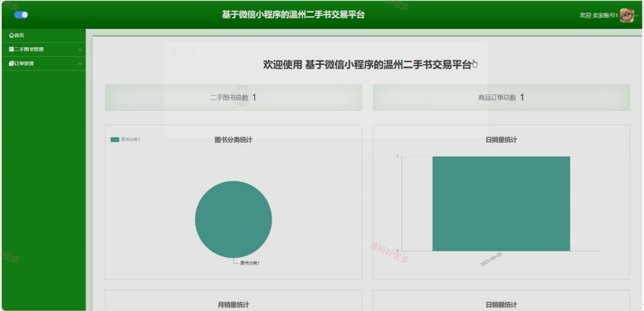Click the home icon beside 首页

tap(11, 35)
